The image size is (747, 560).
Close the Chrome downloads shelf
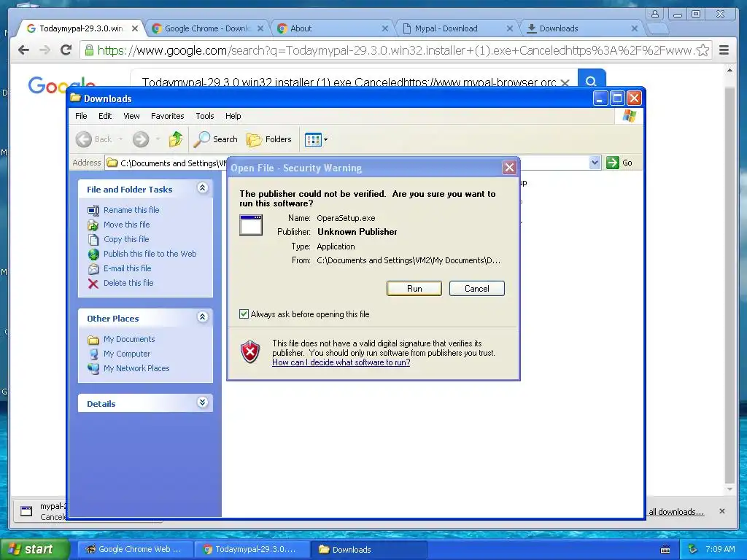tap(722, 511)
